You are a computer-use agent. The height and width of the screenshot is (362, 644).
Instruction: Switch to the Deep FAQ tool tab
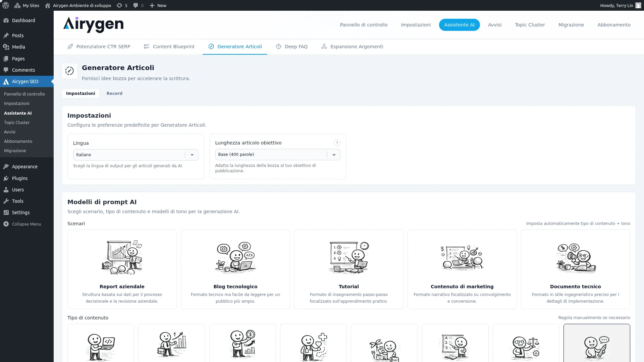pyautogui.click(x=291, y=47)
